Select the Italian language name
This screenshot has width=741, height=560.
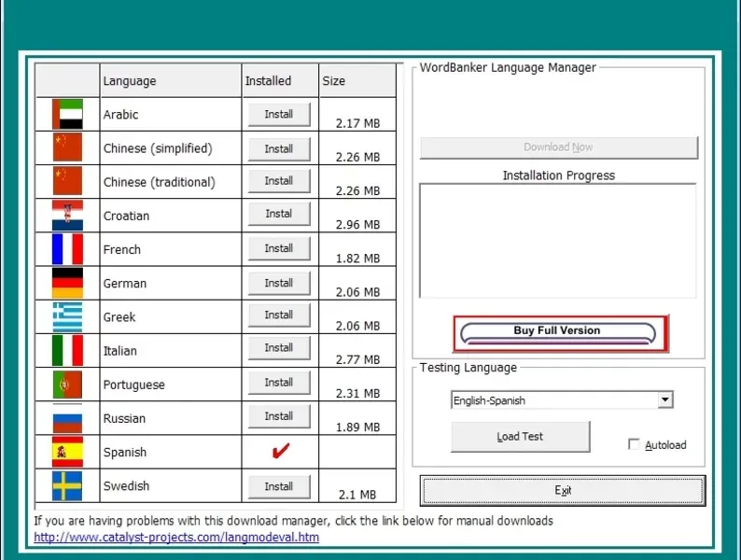click(120, 351)
